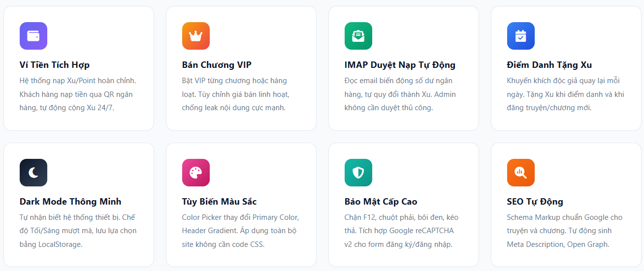Click the Color Picker description text
The image size is (644, 271).
coord(240,231)
